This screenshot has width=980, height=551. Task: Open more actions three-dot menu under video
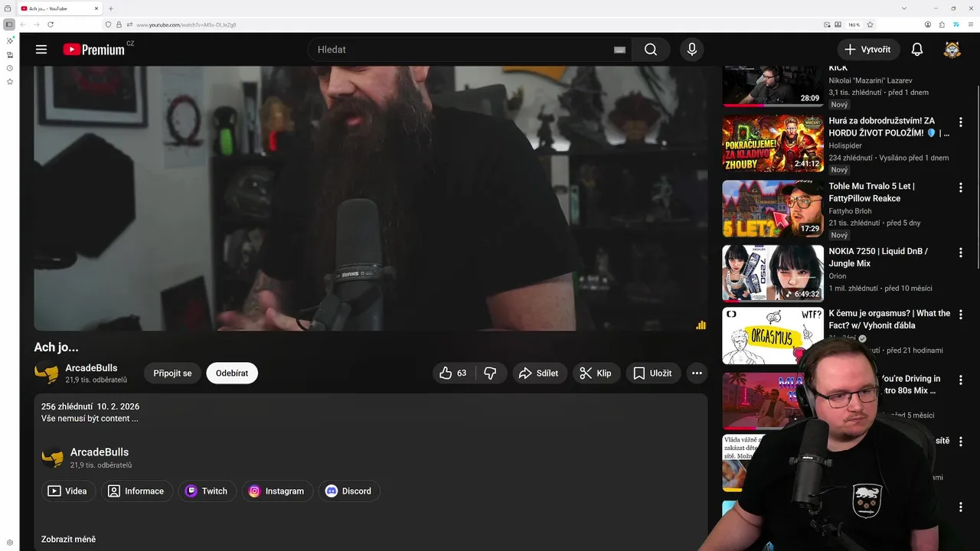click(x=697, y=373)
